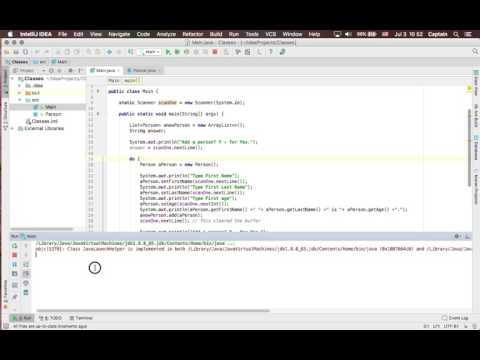
Task: Click the Run console horizontal scrollbar
Action: [153, 310]
